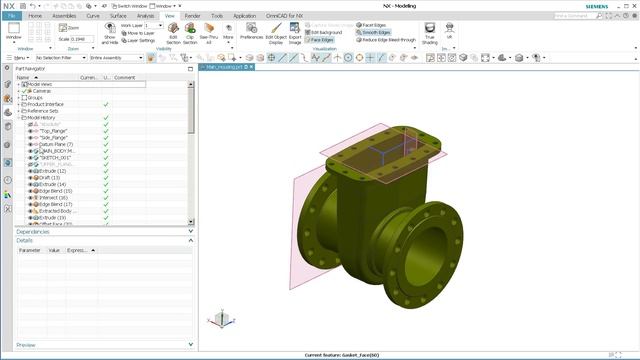Open the No Selection Filter dropdown
Image resolution: width=640 pixels, height=360 pixels.
point(61,58)
